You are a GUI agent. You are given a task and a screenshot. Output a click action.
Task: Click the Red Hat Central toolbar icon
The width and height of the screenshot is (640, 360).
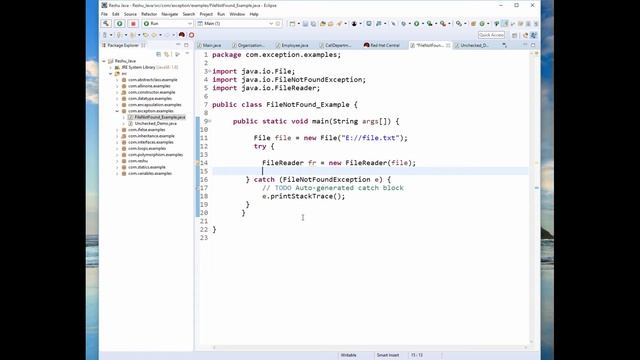182,35
